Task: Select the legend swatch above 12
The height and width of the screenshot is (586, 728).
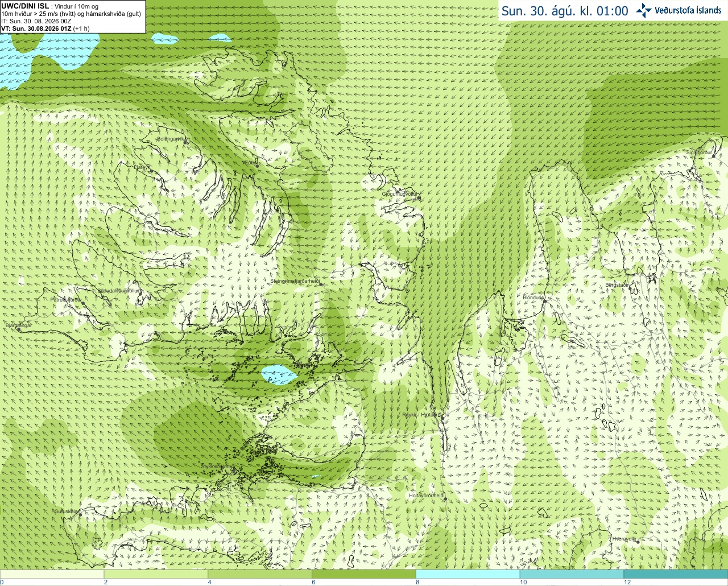Action: (676, 574)
